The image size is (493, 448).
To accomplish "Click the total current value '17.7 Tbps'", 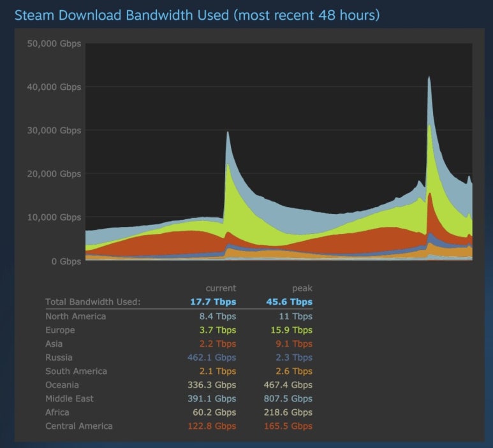I will (213, 301).
